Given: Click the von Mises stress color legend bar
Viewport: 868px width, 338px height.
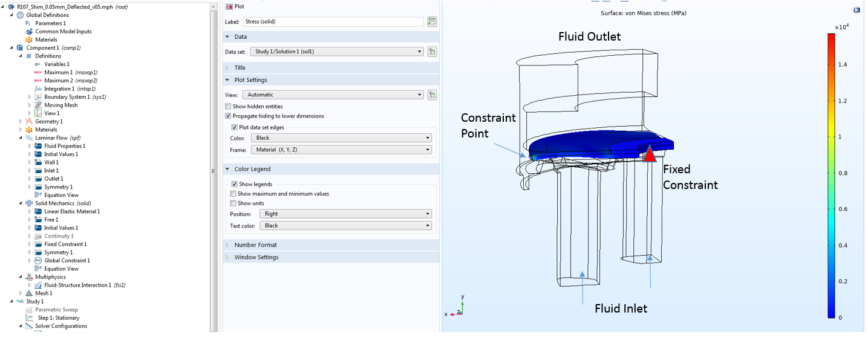Looking at the screenshot, I should click(831, 176).
